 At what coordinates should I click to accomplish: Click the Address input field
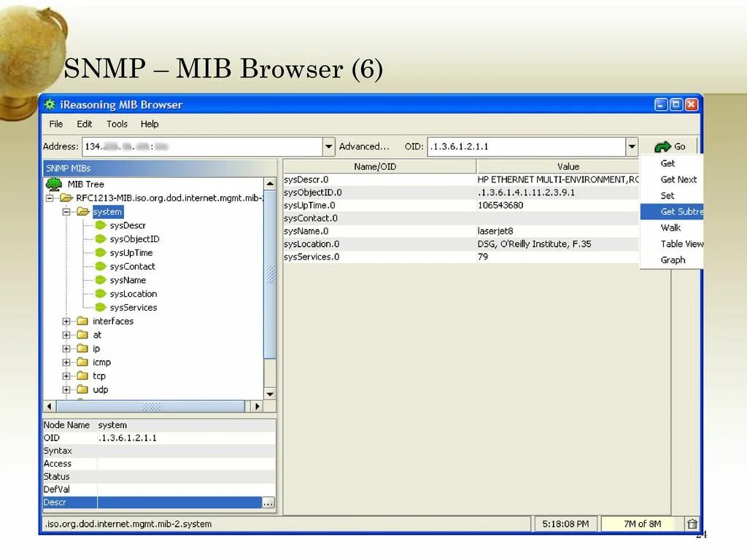coord(203,147)
